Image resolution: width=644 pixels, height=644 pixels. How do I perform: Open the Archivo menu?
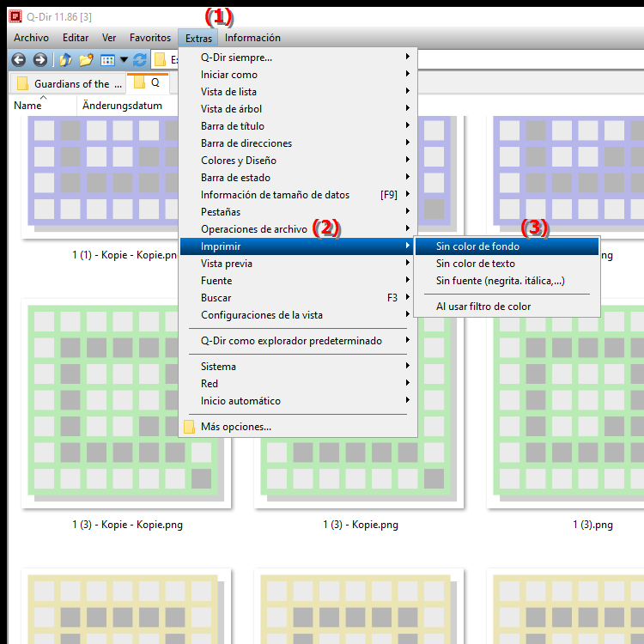tap(31, 38)
